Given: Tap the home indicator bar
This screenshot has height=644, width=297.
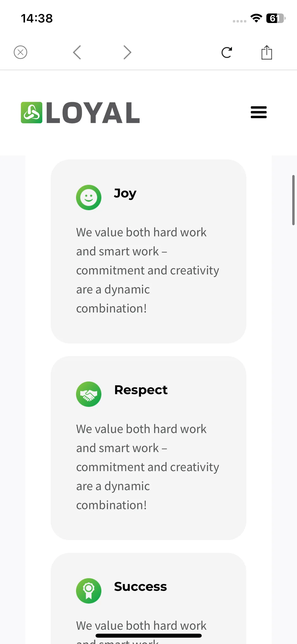Looking at the screenshot, I should click(x=149, y=636).
